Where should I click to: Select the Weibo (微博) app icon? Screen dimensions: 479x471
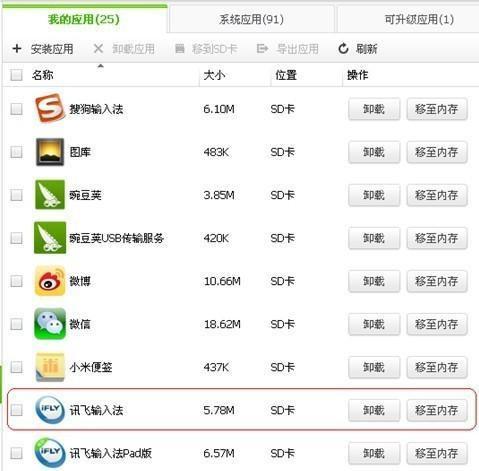pyautogui.click(x=50, y=281)
